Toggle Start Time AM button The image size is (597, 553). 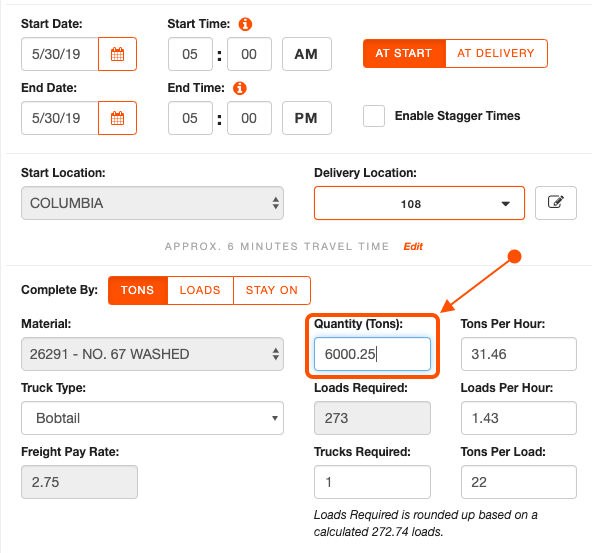pos(306,54)
